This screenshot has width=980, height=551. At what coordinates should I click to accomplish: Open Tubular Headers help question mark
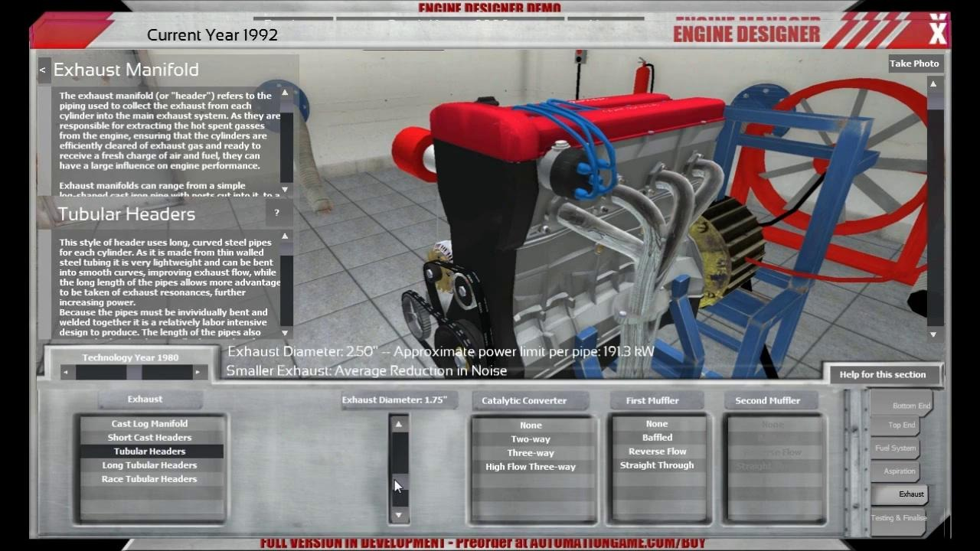point(276,213)
